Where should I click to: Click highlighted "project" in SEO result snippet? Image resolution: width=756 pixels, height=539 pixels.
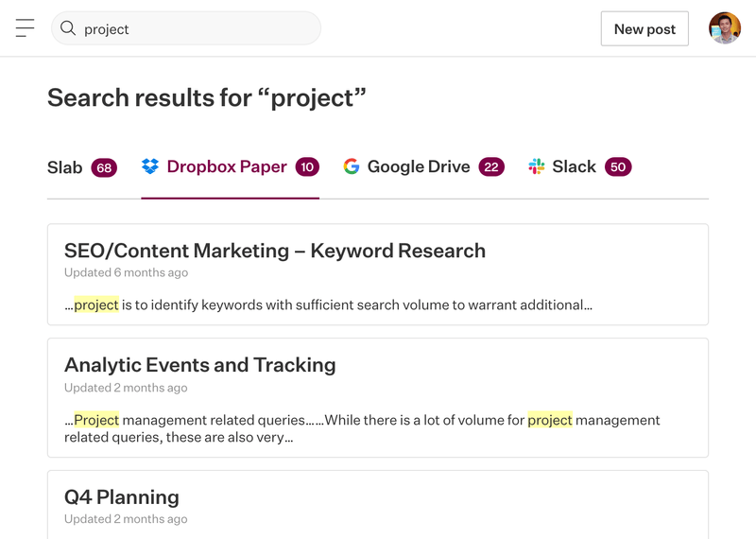click(96, 304)
